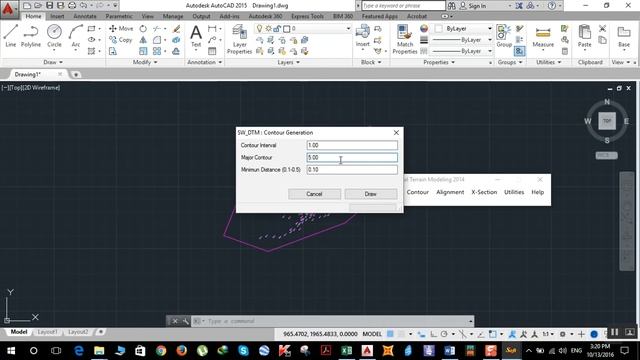Click the Contour Interval field
Image resolution: width=640 pixels, height=360 pixels.
tap(352, 145)
